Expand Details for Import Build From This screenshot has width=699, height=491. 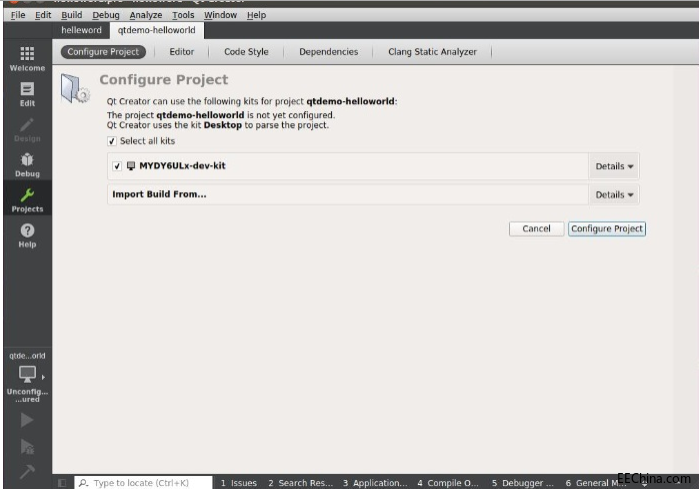tap(614, 195)
